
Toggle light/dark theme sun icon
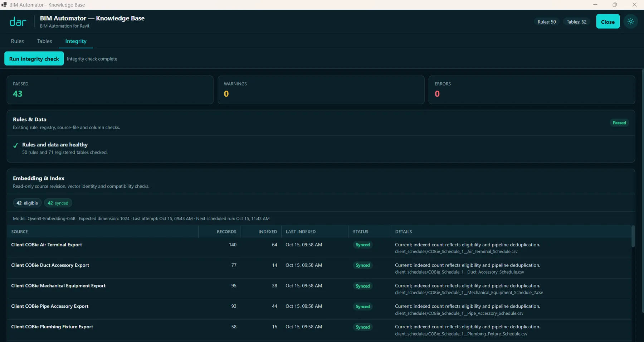click(x=630, y=21)
